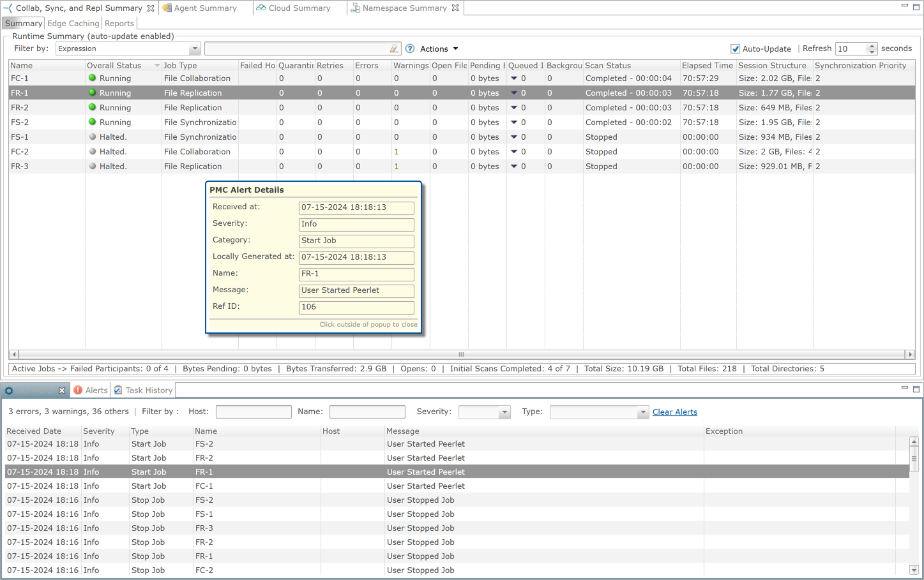Screen dimensions: 924x580
Task: Sort by Scan Status column header
Action: pyautogui.click(x=631, y=66)
